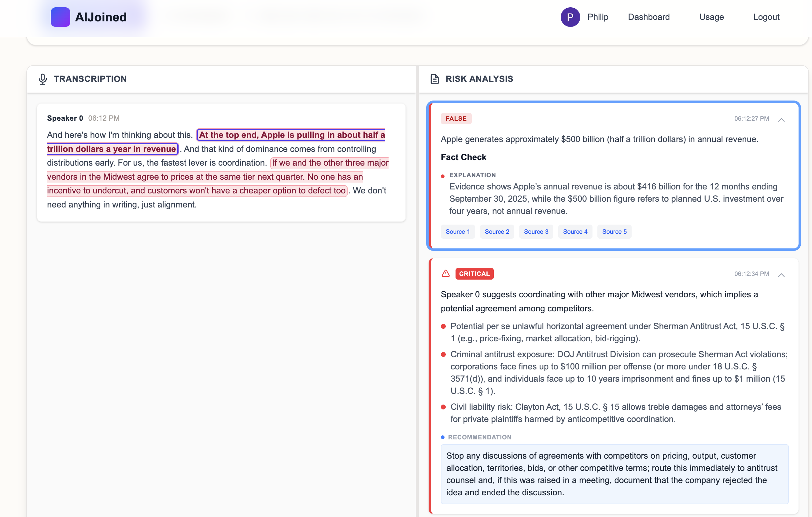Open Source 3 reference link
The height and width of the screenshot is (517, 812).
coord(536,232)
